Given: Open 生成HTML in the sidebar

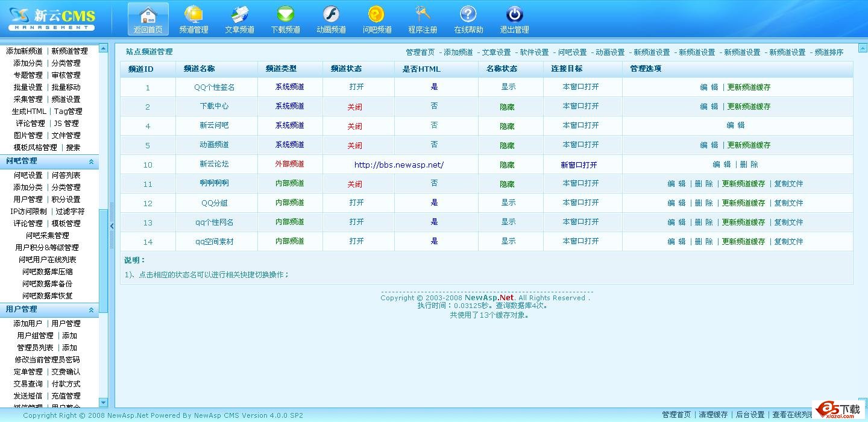Looking at the screenshot, I should point(29,112).
